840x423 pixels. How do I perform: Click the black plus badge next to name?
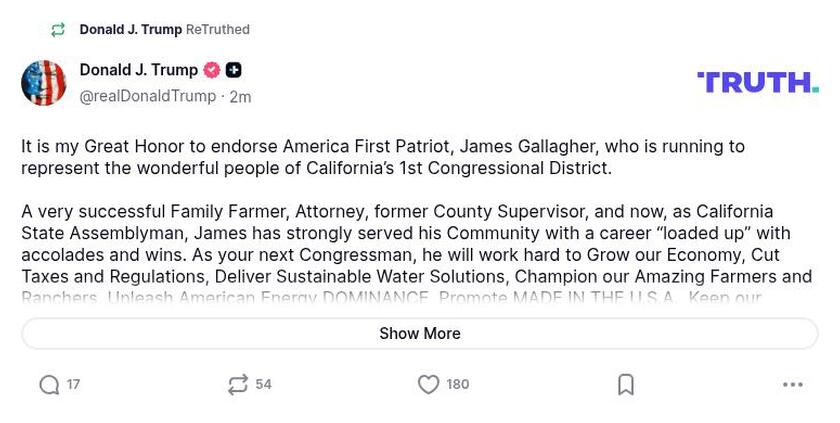point(233,70)
